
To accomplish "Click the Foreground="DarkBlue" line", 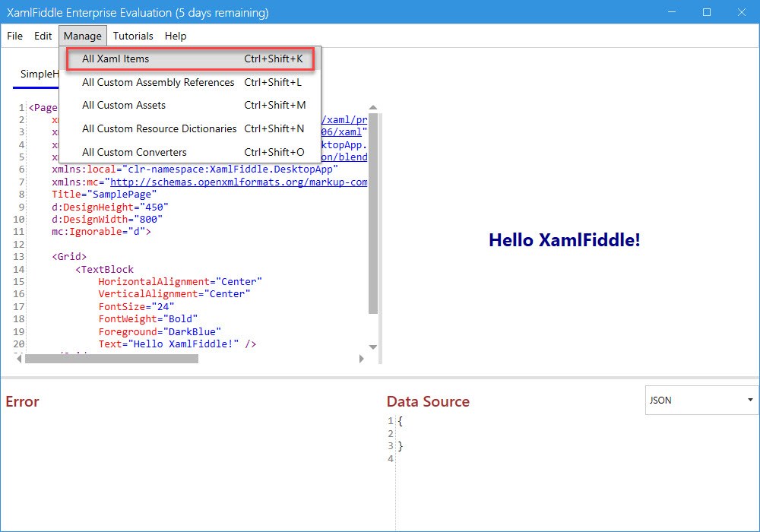I will point(160,332).
